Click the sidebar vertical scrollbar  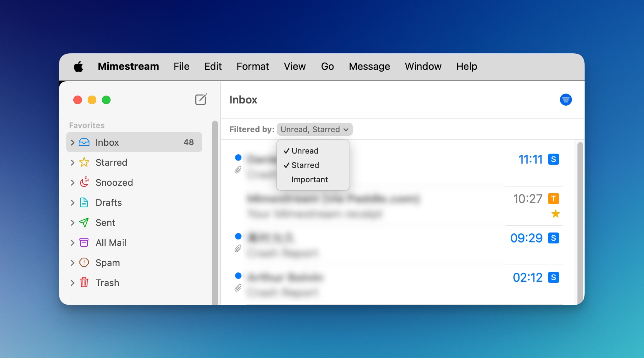(215, 213)
